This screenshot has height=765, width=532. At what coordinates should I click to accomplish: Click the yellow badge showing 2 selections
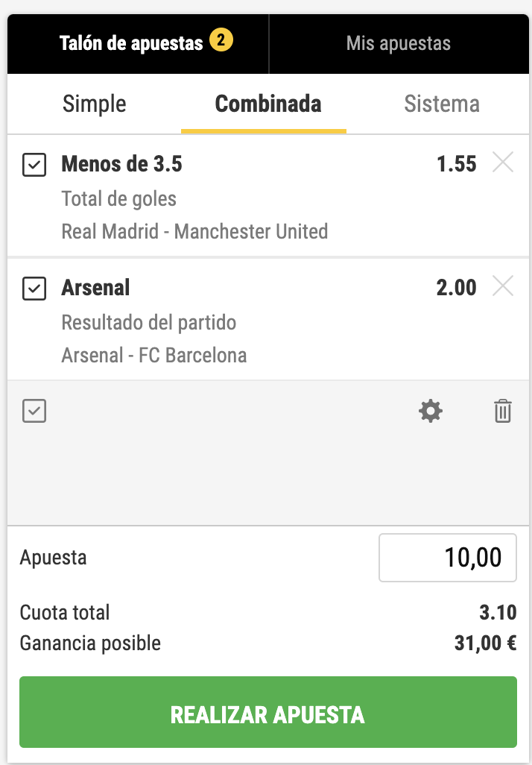[x=221, y=40]
